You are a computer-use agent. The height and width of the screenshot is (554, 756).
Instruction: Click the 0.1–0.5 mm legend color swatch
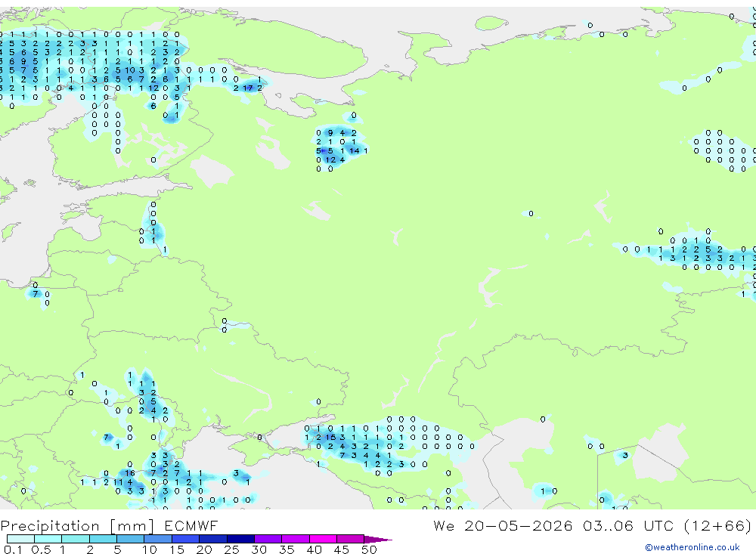point(20,539)
